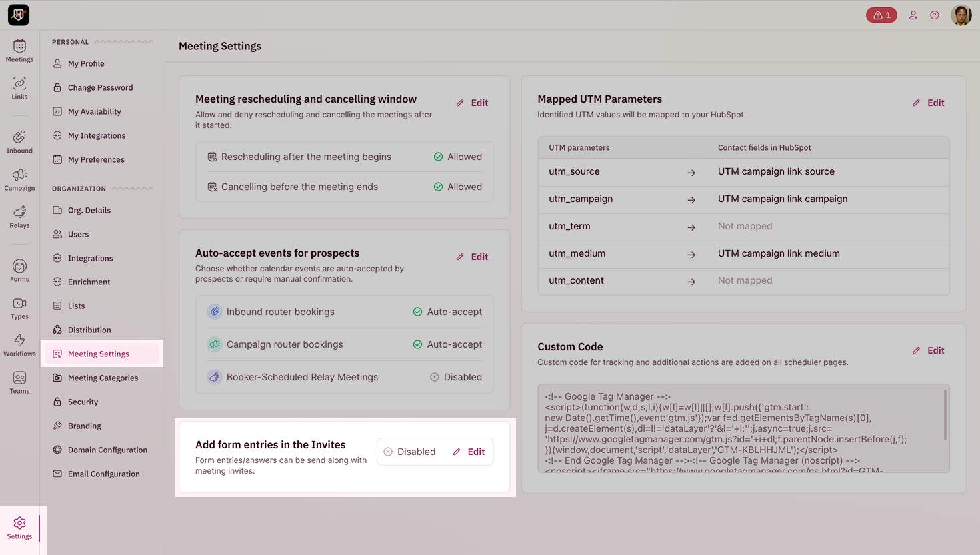Select the Inbound icon in the sidebar
The image size is (980, 555).
pos(19,137)
